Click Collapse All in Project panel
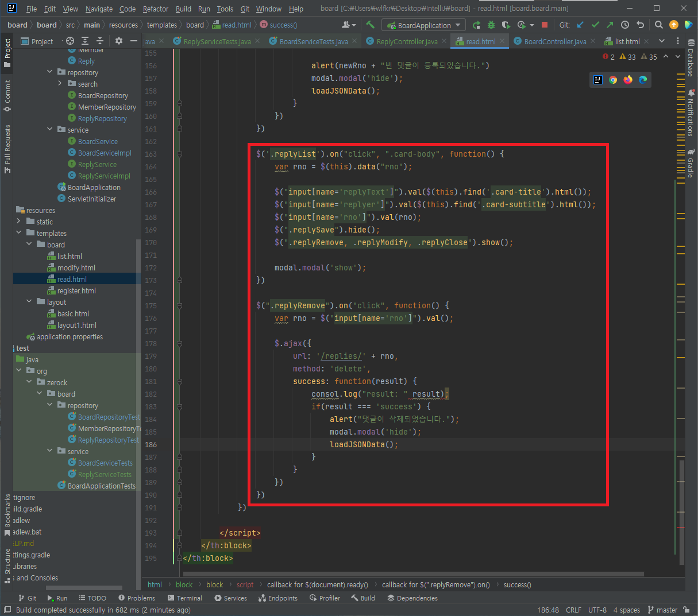The height and width of the screenshot is (616, 698). coord(100,41)
